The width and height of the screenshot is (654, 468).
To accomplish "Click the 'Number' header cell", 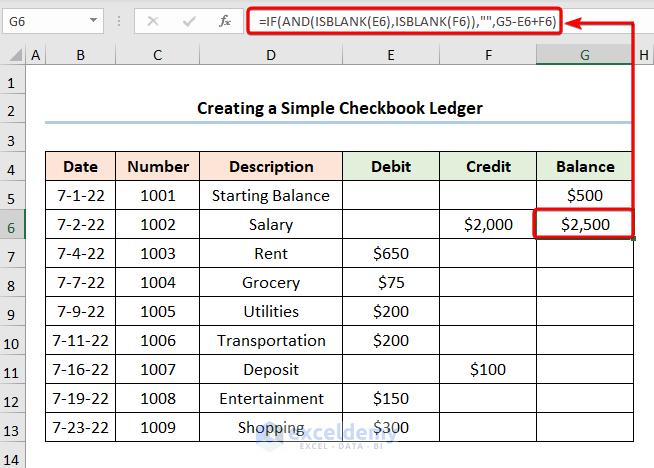I will 158,166.
